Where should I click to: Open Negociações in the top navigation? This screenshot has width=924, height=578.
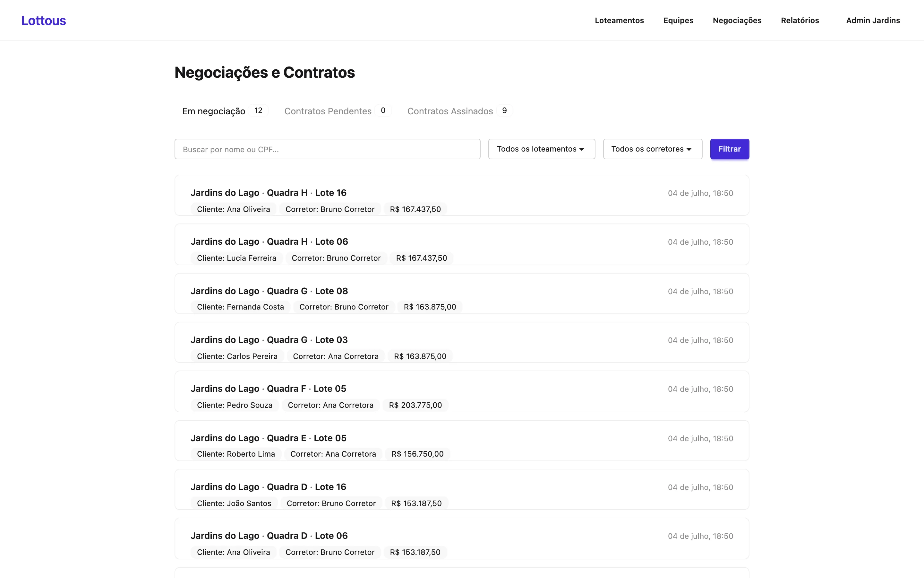pyautogui.click(x=737, y=20)
